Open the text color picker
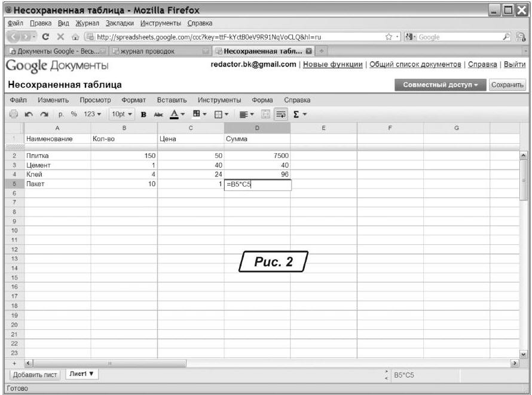The image size is (532, 395). coord(179,114)
